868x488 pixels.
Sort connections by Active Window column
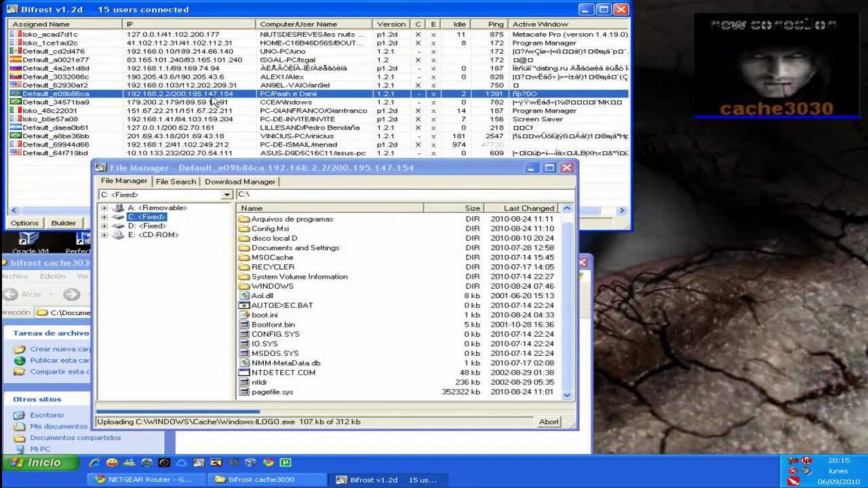pos(570,24)
